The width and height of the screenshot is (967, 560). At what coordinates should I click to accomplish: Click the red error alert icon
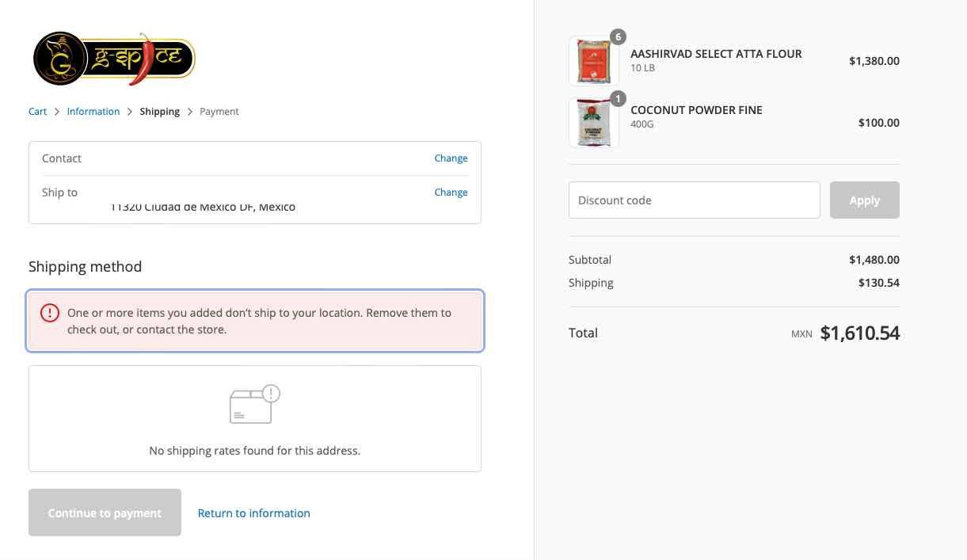(x=50, y=313)
